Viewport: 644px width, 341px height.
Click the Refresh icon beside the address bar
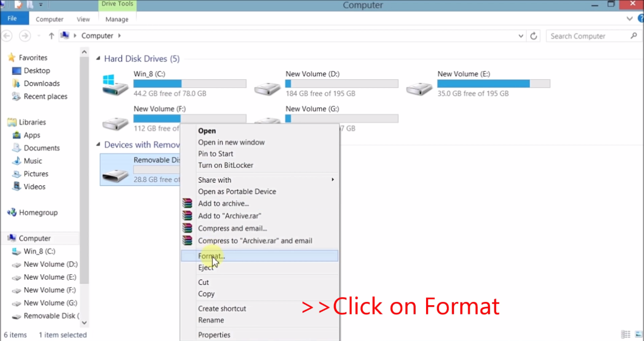point(533,35)
